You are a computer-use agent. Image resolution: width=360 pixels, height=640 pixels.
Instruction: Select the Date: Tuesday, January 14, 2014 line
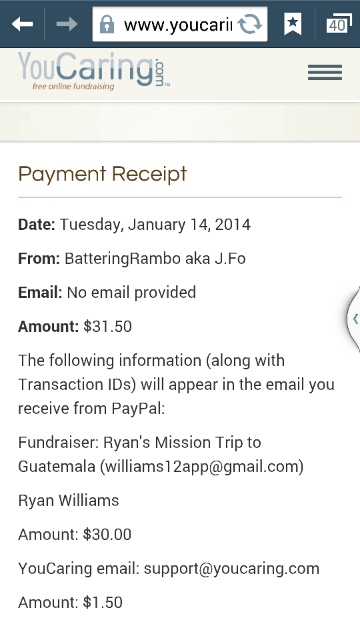click(x=134, y=225)
